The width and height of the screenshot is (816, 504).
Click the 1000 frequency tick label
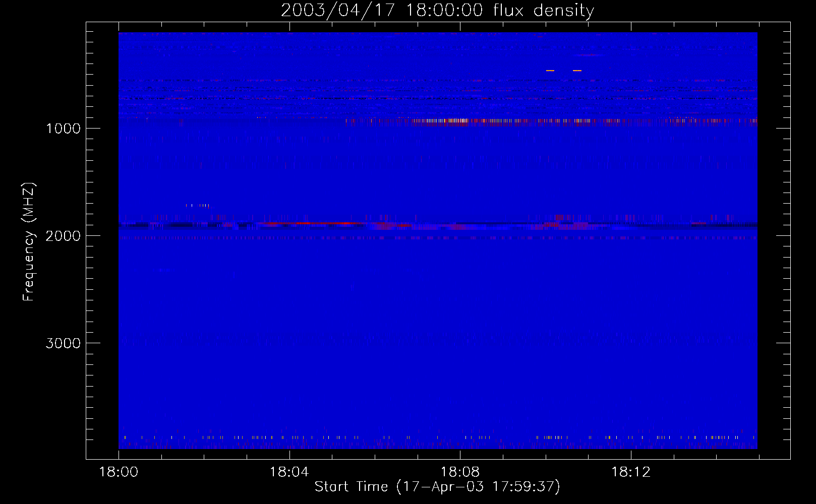pos(63,129)
